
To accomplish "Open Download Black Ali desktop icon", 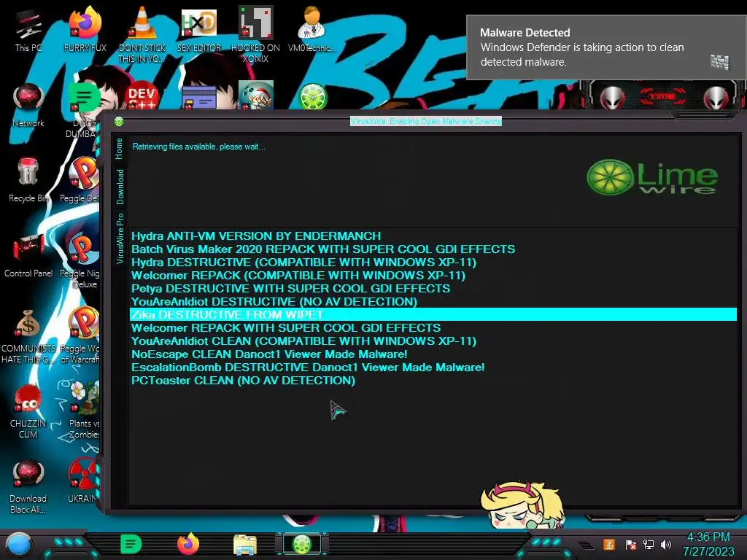I will (28, 486).
